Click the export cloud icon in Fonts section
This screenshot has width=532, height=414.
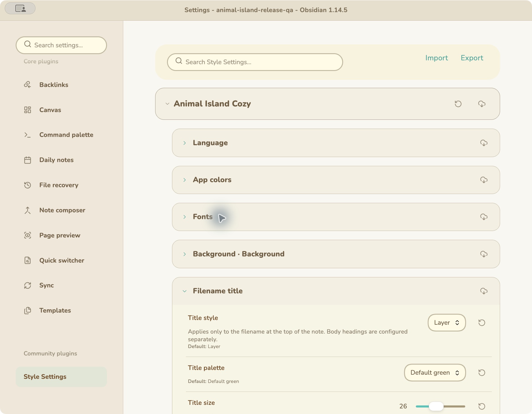484,217
